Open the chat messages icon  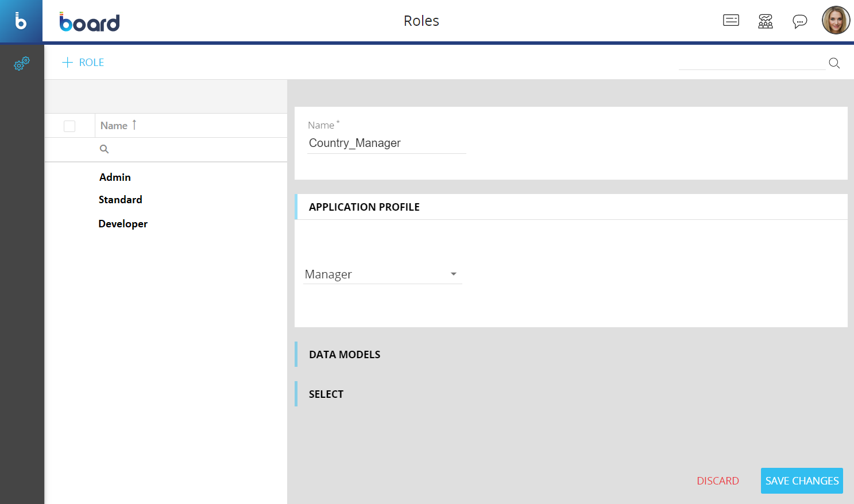799,21
